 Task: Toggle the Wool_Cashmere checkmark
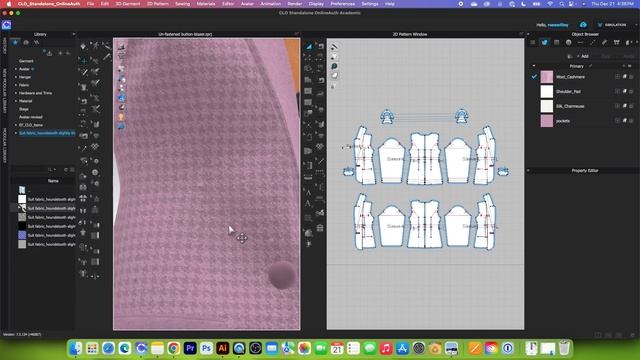[x=534, y=77]
